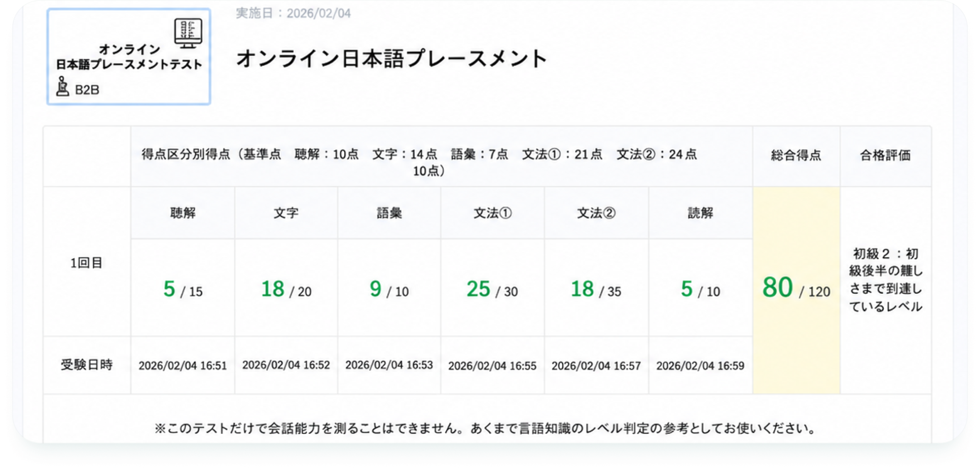
Task: Click the total score 80 / 120
Action: 796,288
